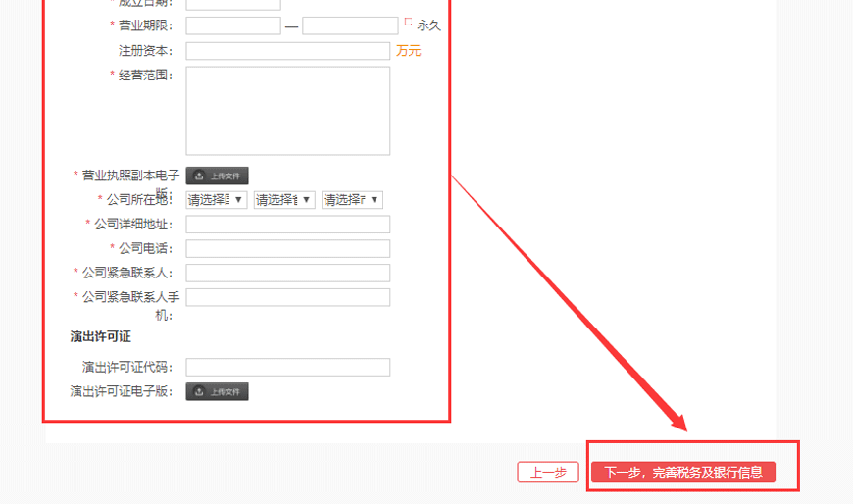Focus the 营业期限 end date field
The width and height of the screenshot is (853, 504).
pos(350,25)
